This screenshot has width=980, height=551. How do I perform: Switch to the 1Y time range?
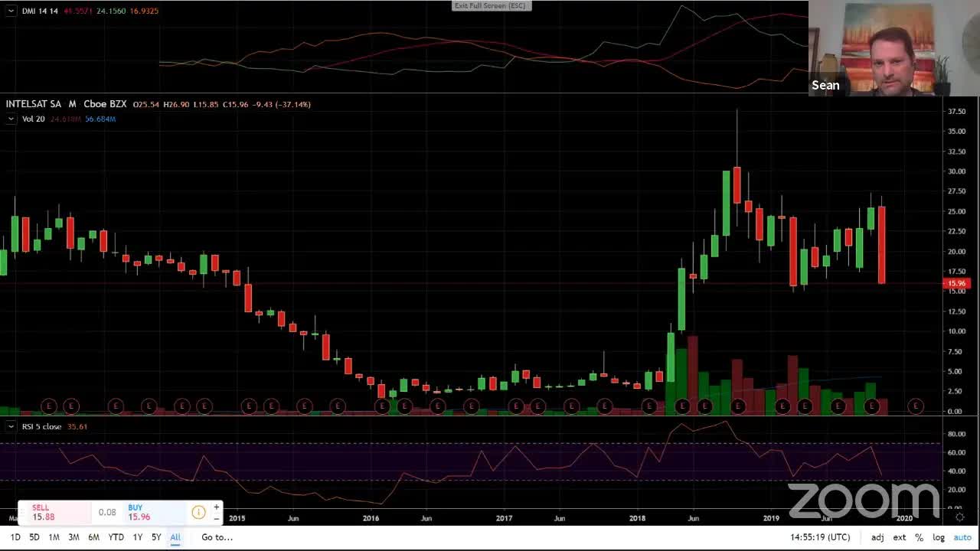pos(137,537)
